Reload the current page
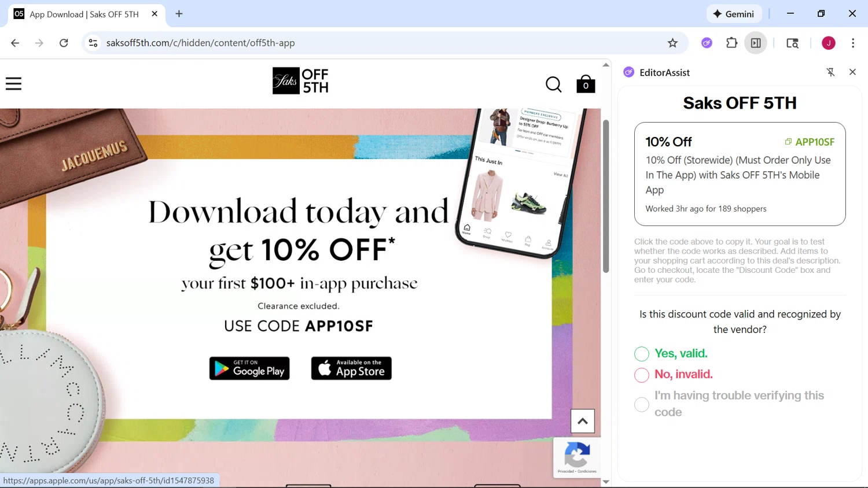Screen dimensions: 868x488 point(64,43)
